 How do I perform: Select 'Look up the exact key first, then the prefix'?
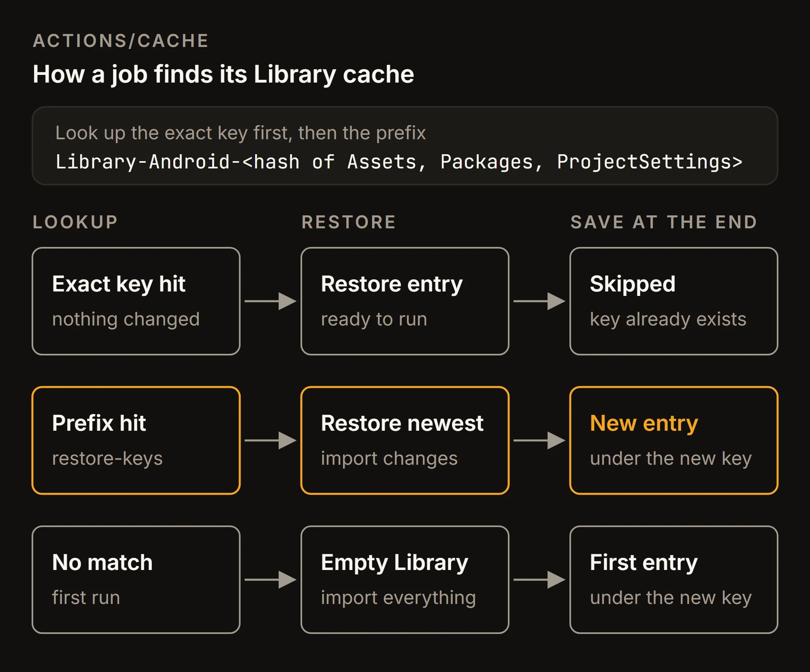[241, 133]
